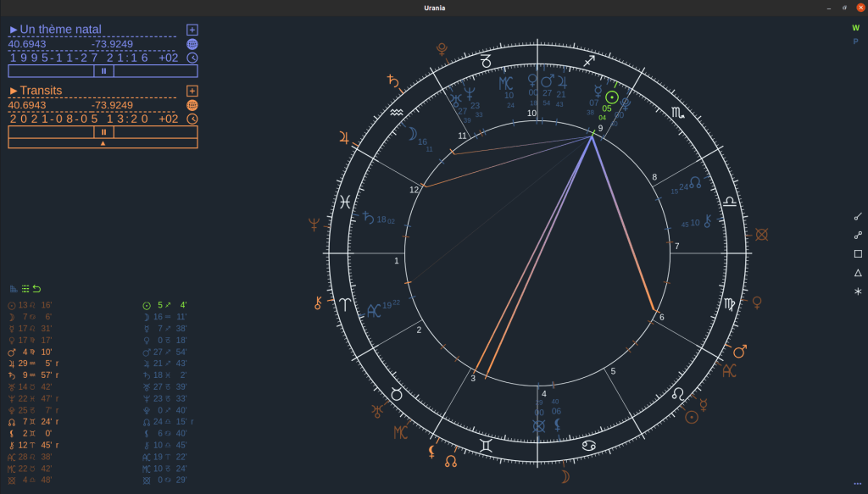This screenshot has height=494, width=868.
Task: Collapse the Un thème natal section
Action: click(14, 30)
